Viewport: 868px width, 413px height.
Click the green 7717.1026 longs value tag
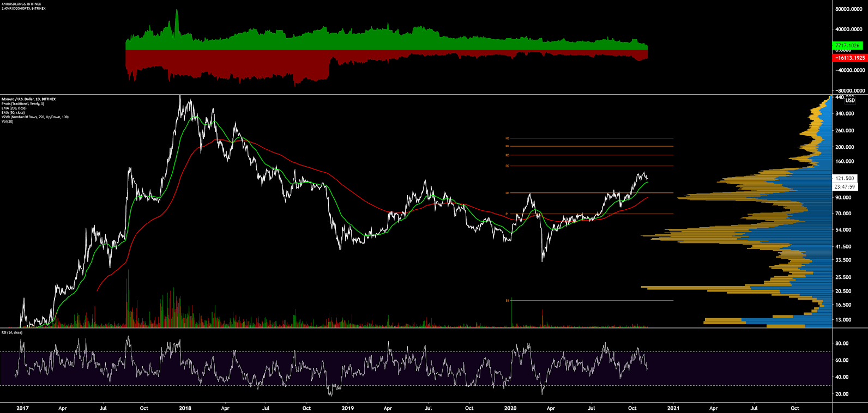click(x=848, y=46)
